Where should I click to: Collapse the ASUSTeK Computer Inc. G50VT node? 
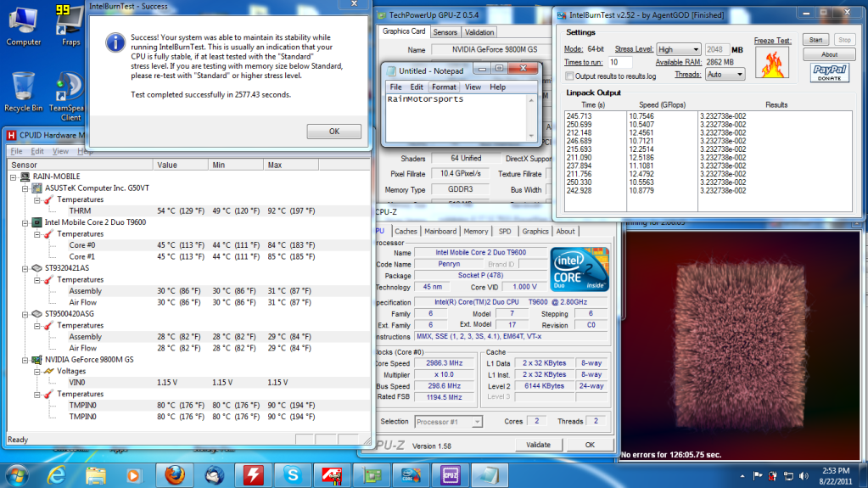click(25, 188)
